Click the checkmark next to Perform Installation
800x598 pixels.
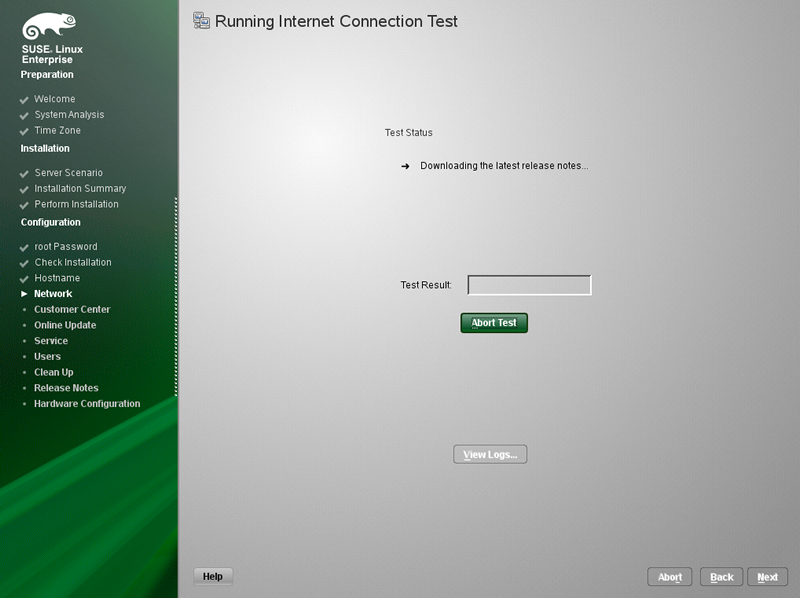[x=24, y=205]
